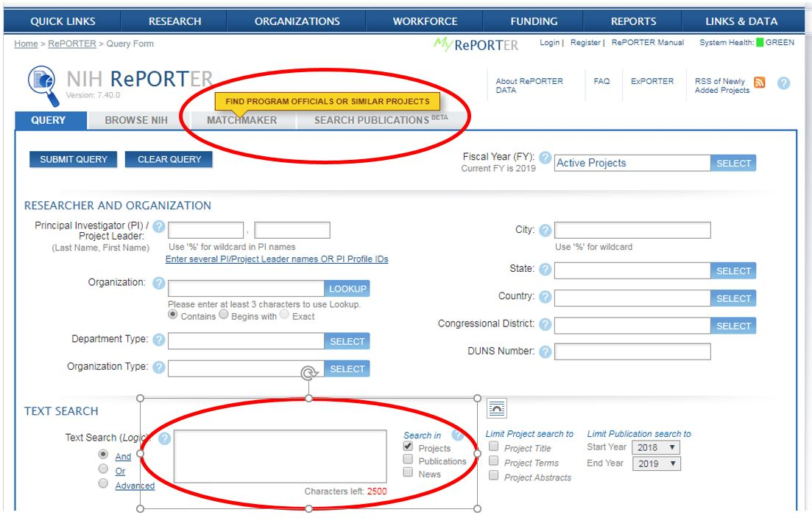The image size is (812, 532).
Task: Click SELECT for Department Type
Action: tap(347, 342)
